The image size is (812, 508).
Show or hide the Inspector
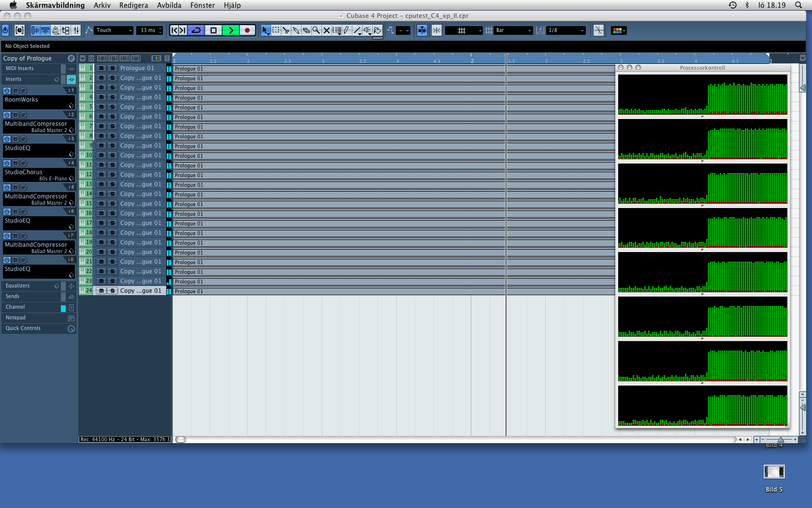[35, 30]
